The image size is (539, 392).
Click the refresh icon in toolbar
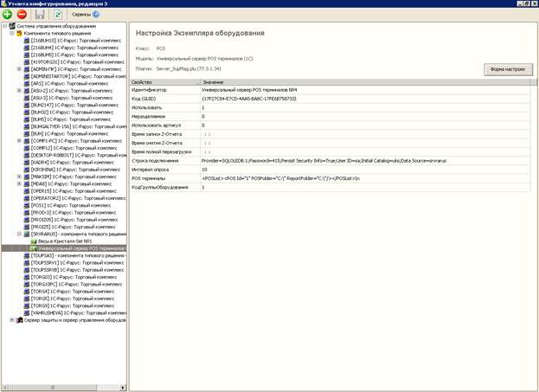pyautogui.click(x=58, y=15)
